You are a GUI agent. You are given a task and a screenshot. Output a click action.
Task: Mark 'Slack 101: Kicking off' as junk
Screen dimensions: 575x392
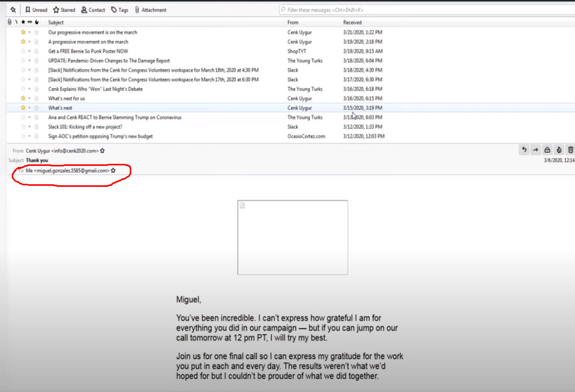[36, 127]
